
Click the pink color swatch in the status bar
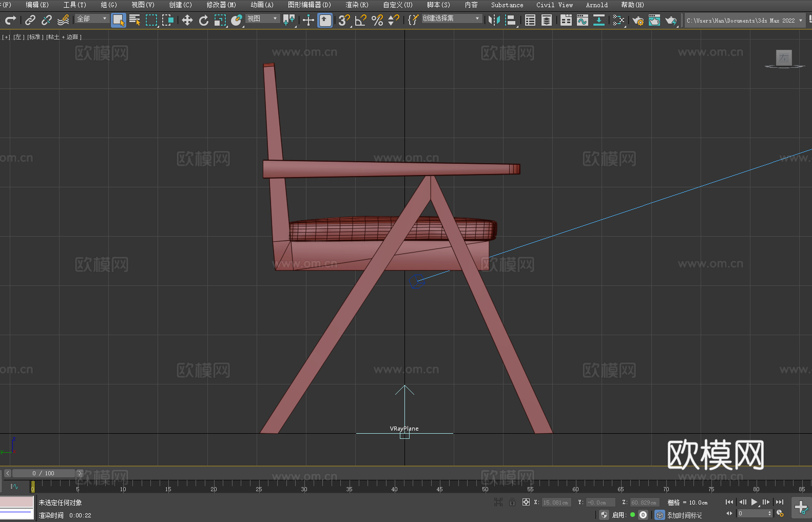coord(17,502)
